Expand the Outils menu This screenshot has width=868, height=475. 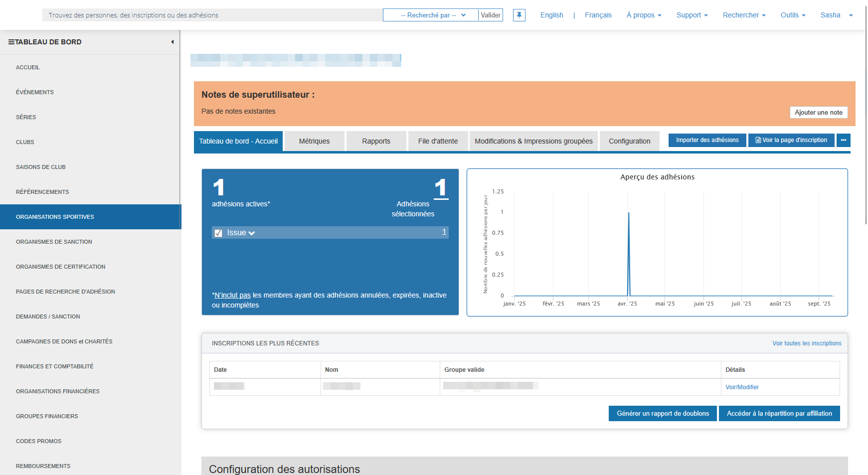point(793,15)
